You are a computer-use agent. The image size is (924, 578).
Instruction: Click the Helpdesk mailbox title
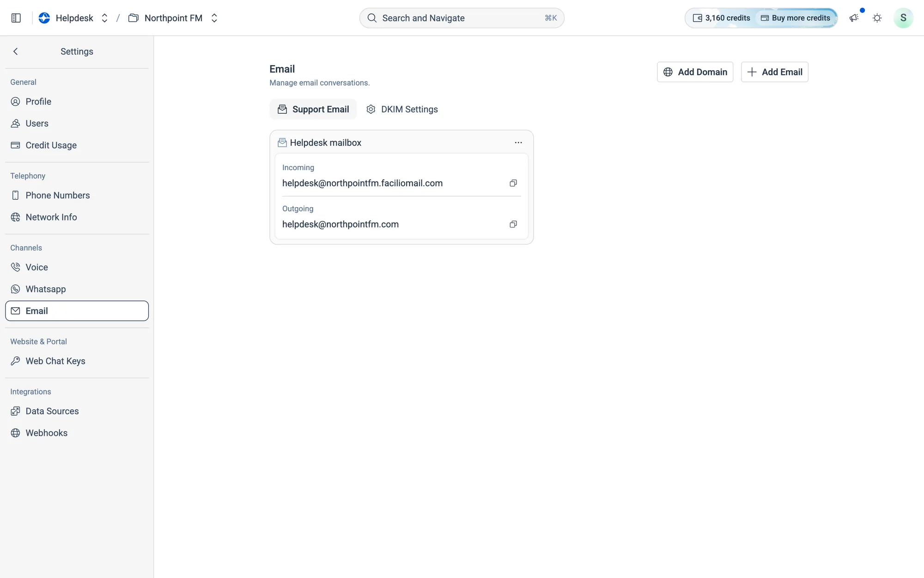[326, 143]
